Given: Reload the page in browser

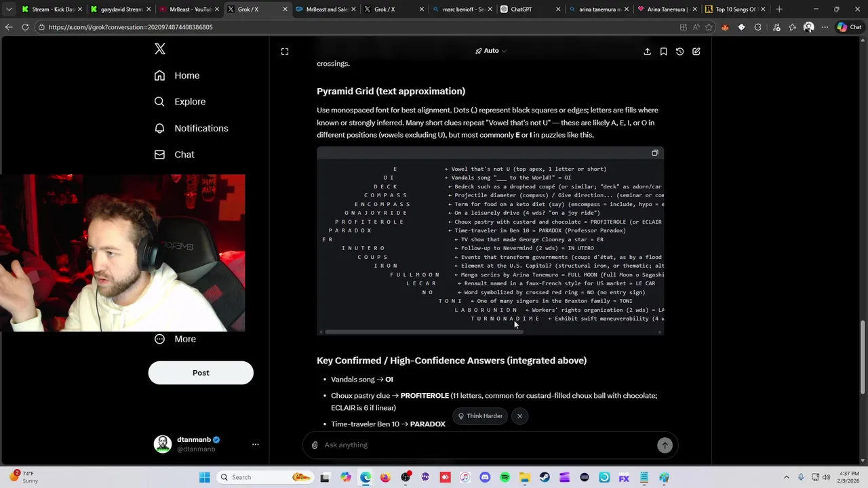Looking at the screenshot, I should 25,27.
